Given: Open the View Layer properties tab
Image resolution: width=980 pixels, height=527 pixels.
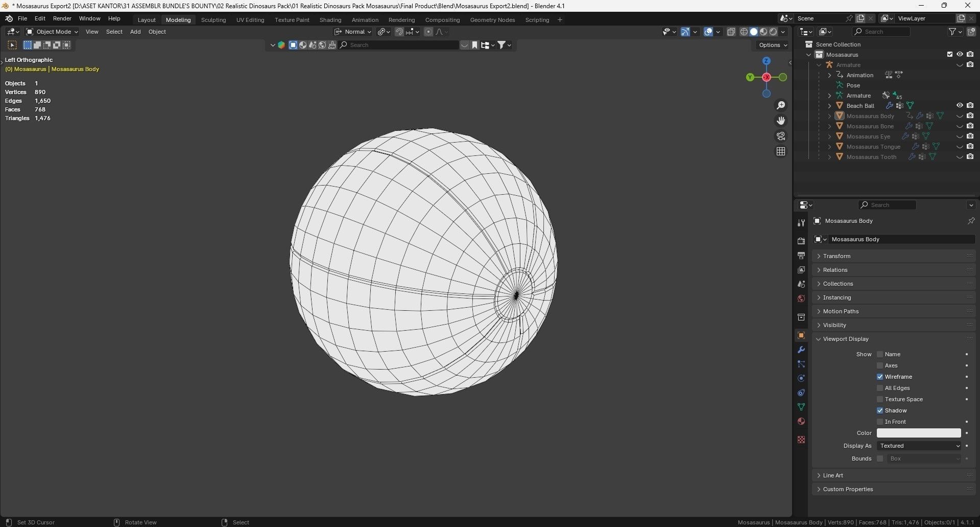Looking at the screenshot, I should (x=801, y=269).
